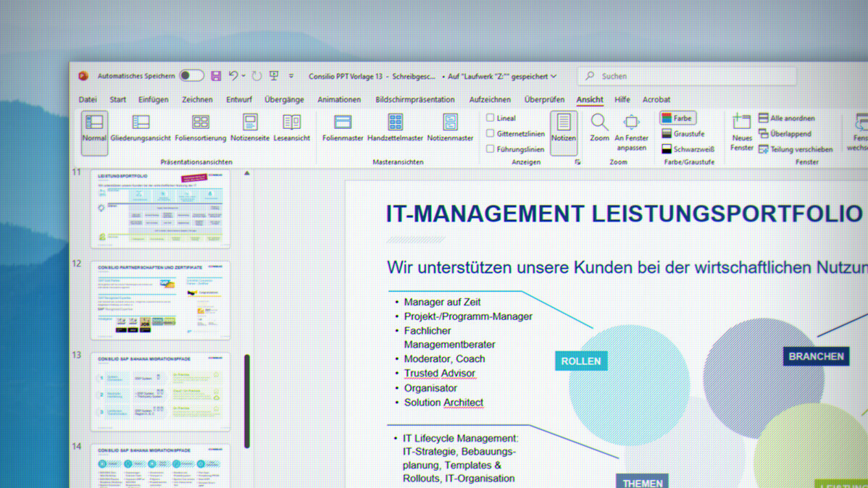Open the Hilfe tab
The image size is (868, 488).
[x=622, y=100]
